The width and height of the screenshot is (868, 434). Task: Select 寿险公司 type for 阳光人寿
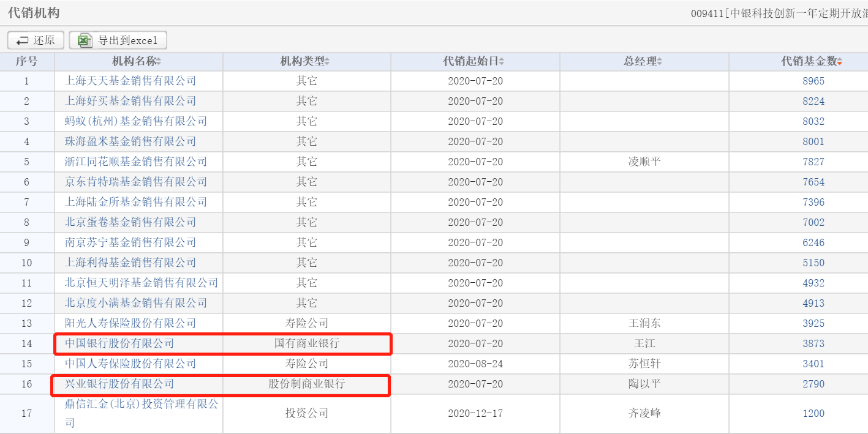307,323
